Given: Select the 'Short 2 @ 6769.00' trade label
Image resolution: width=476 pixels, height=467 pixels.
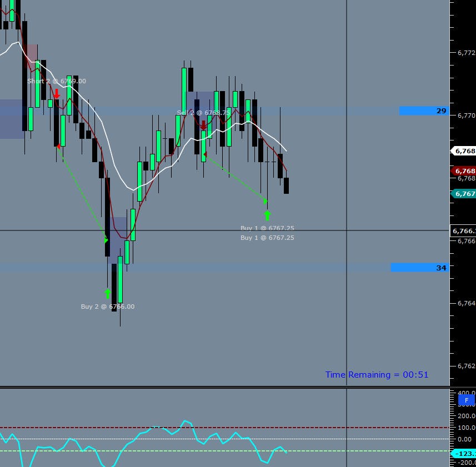Looking at the screenshot, I should tap(57, 81).
